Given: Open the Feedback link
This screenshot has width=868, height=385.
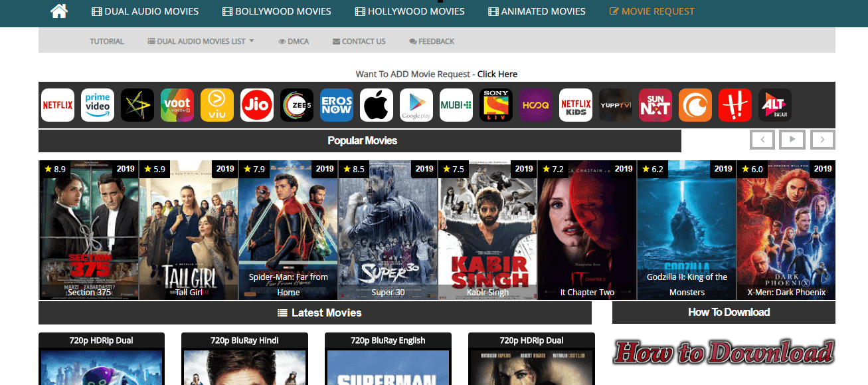Looking at the screenshot, I should 432,41.
